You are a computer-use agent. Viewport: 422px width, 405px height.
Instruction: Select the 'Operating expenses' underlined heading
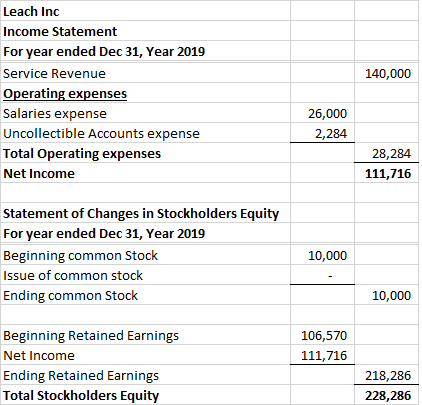pos(65,94)
